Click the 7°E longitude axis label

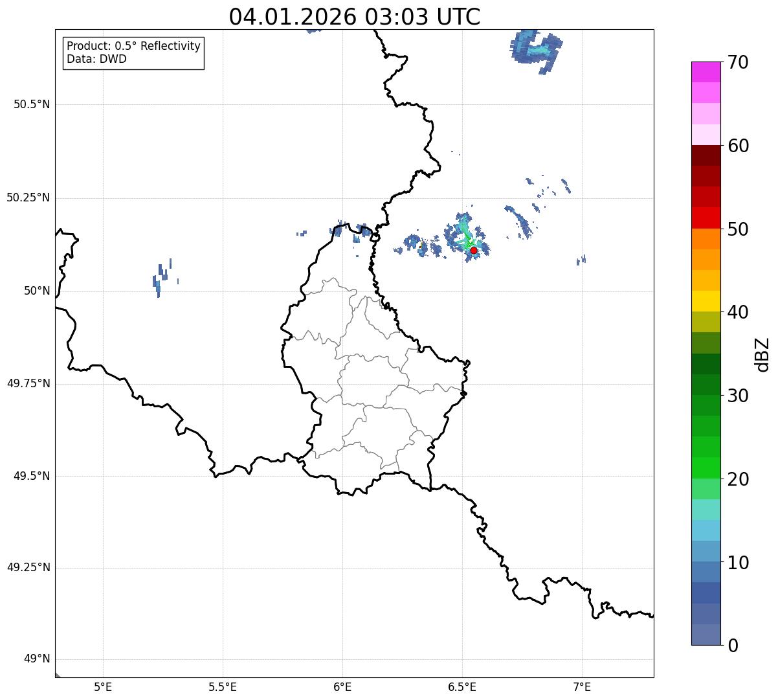pos(582,687)
